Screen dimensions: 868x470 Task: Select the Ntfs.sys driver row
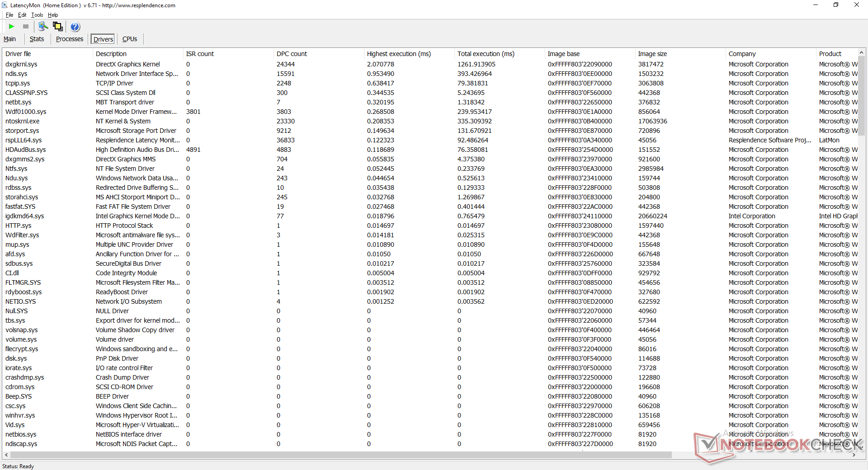(430, 169)
